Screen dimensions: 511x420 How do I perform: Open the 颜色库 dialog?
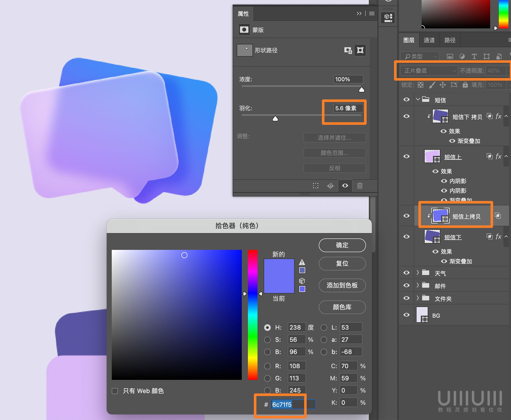point(342,307)
